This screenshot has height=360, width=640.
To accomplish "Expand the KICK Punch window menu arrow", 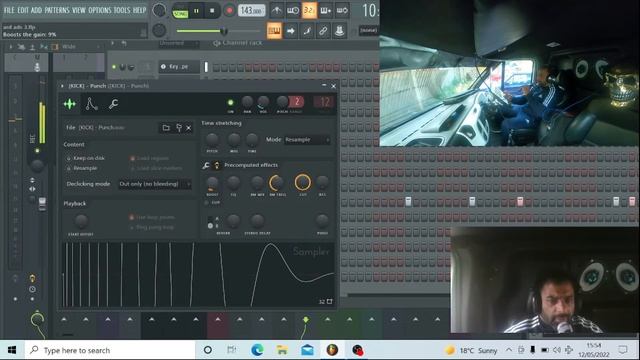I will pos(62,86).
